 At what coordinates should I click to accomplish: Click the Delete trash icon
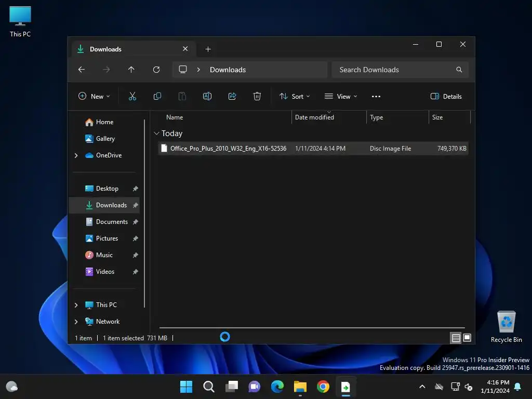[x=257, y=96]
